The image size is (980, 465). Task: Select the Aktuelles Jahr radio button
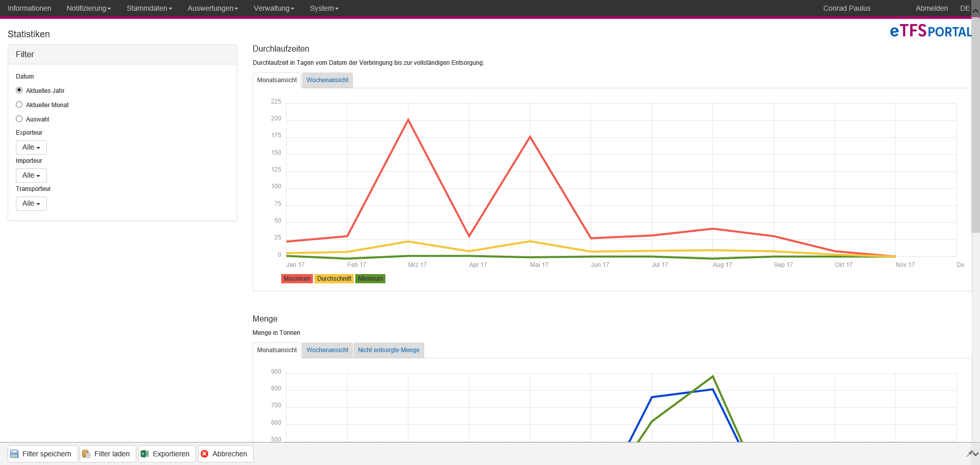click(x=19, y=90)
